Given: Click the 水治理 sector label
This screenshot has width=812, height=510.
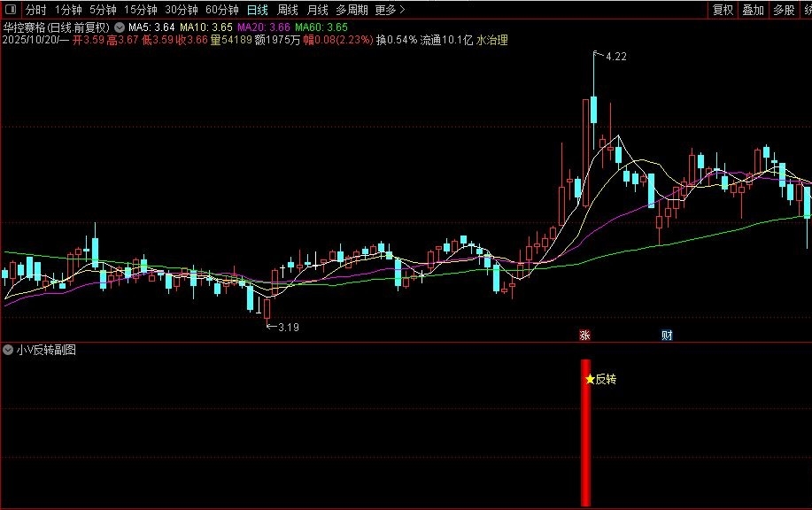Looking at the screenshot, I should [x=492, y=40].
